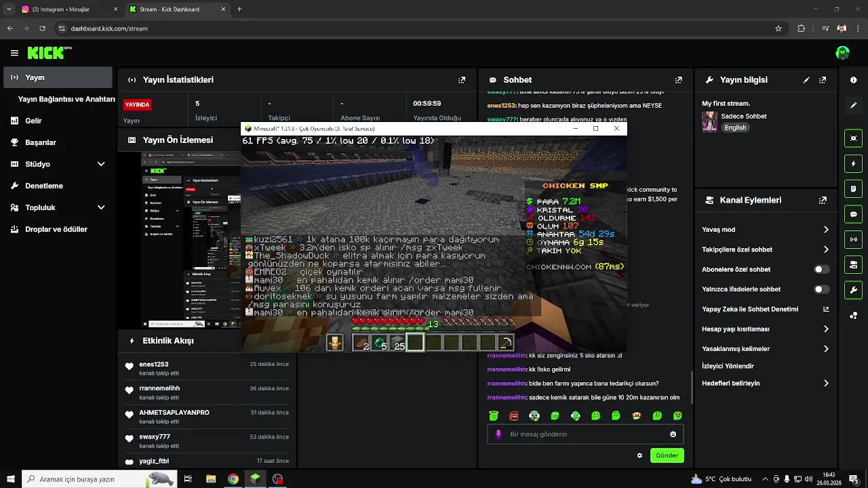The height and width of the screenshot is (488, 868).
Task: Click the bubbles icon at the right rail bottom
Action: click(x=854, y=315)
